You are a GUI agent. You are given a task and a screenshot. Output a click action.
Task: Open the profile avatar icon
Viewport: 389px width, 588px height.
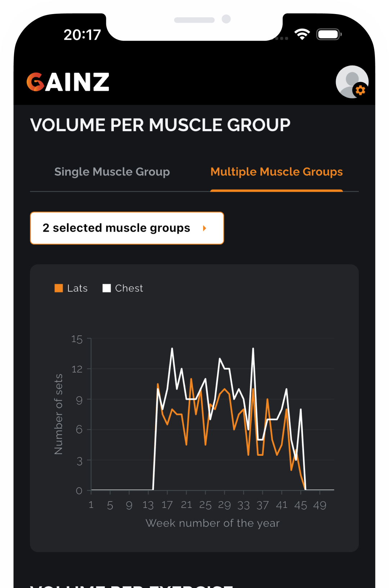click(351, 81)
